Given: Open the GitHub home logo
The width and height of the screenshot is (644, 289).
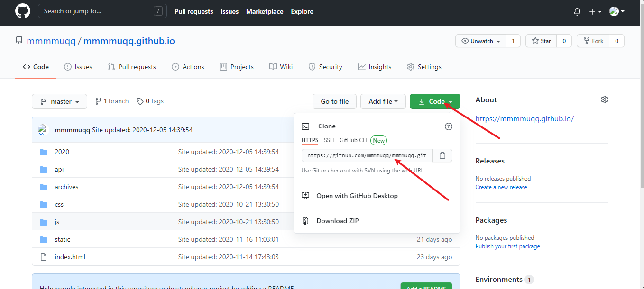Looking at the screenshot, I should tap(23, 11).
